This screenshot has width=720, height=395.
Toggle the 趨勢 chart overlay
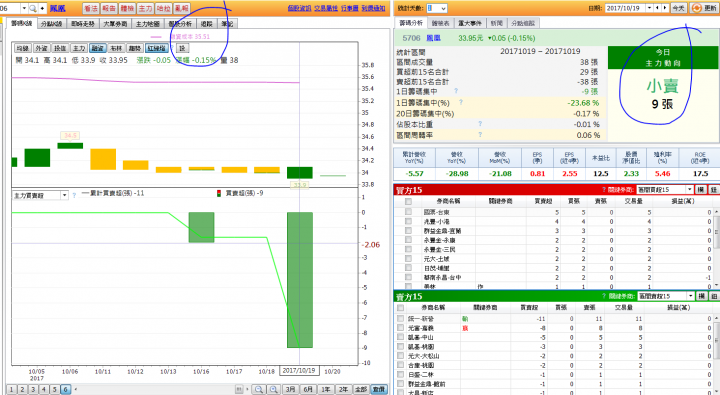click(x=135, y=48)
